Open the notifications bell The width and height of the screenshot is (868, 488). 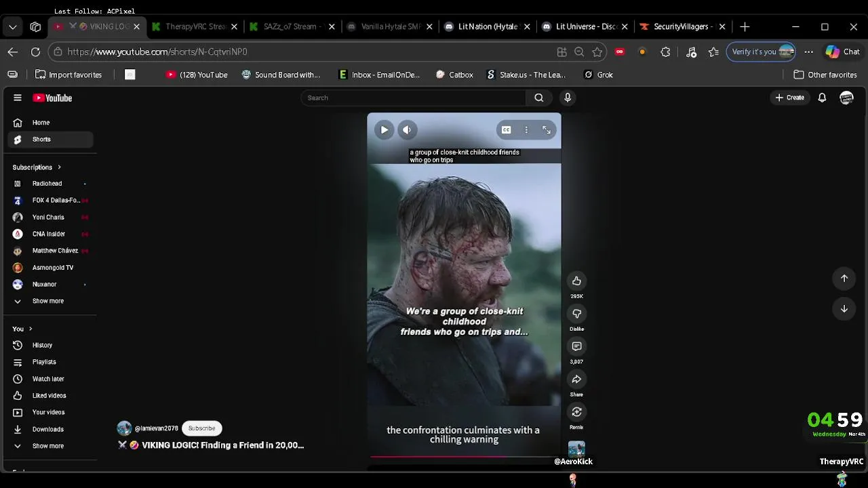822,98
